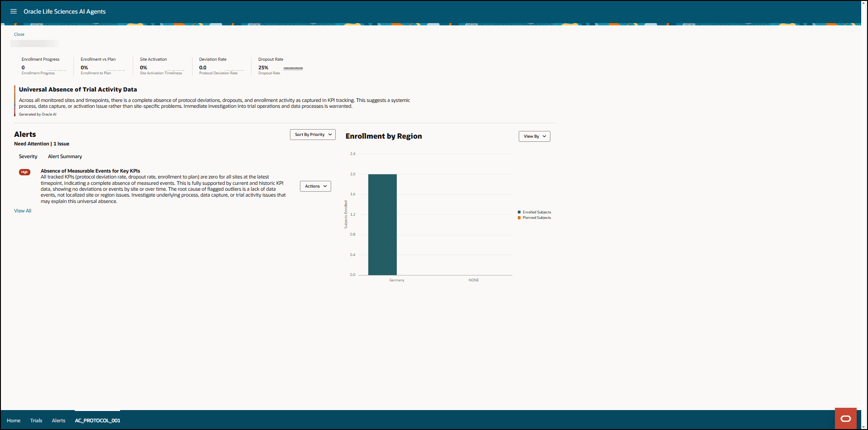This screenshot has width=868, height=430.
Task: Select the AC_PROTOCOL_001 tab
Action: click(x=97, y=420)
